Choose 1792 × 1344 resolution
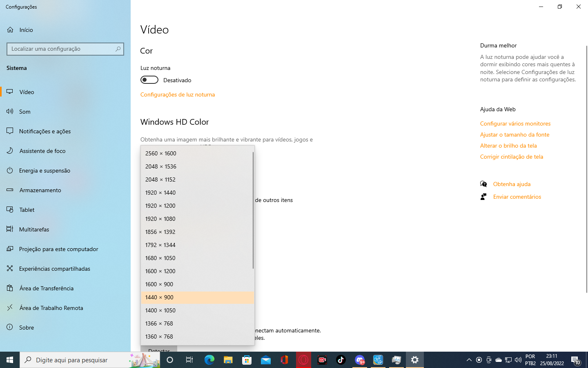The image size is (588, 368). coord(197,245)
